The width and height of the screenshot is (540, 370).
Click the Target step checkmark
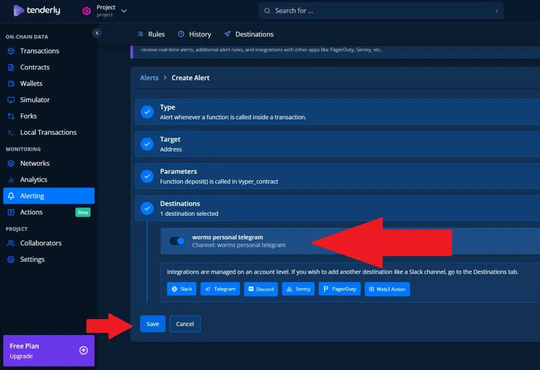click(x=147, y=144)
